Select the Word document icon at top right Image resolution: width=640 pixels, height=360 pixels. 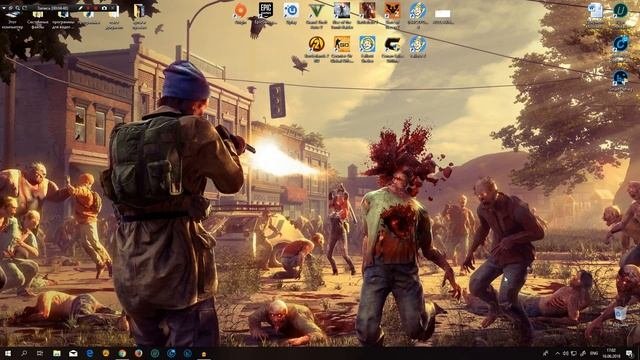[x=595, y=15]
